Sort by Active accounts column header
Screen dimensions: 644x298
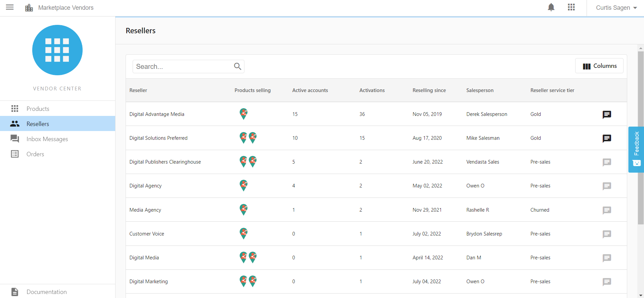(310, 90)
